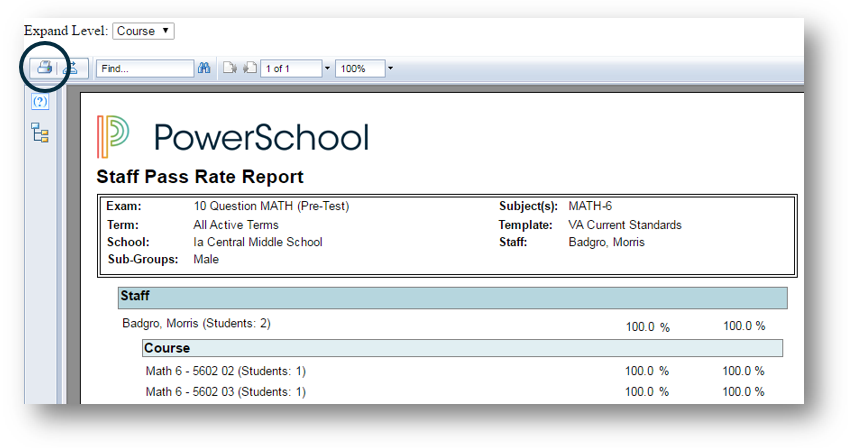Click the 'Template:' label
848x448 pixels.
[526, 225]
